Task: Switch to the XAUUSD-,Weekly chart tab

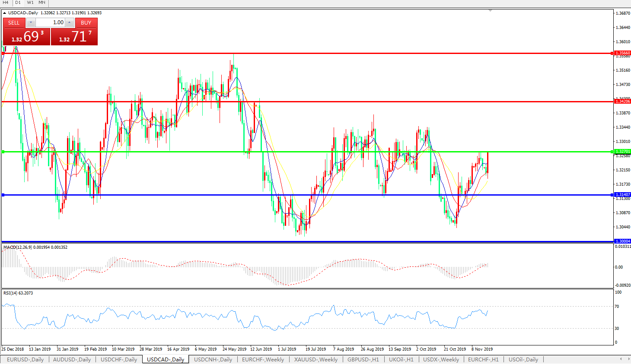Action: [x=316, y=359]
